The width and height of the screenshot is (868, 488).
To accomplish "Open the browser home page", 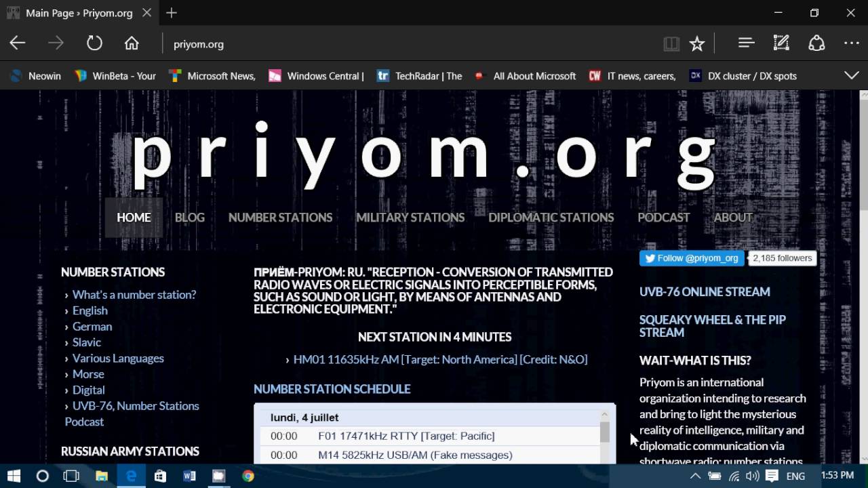I will point(132,43).
